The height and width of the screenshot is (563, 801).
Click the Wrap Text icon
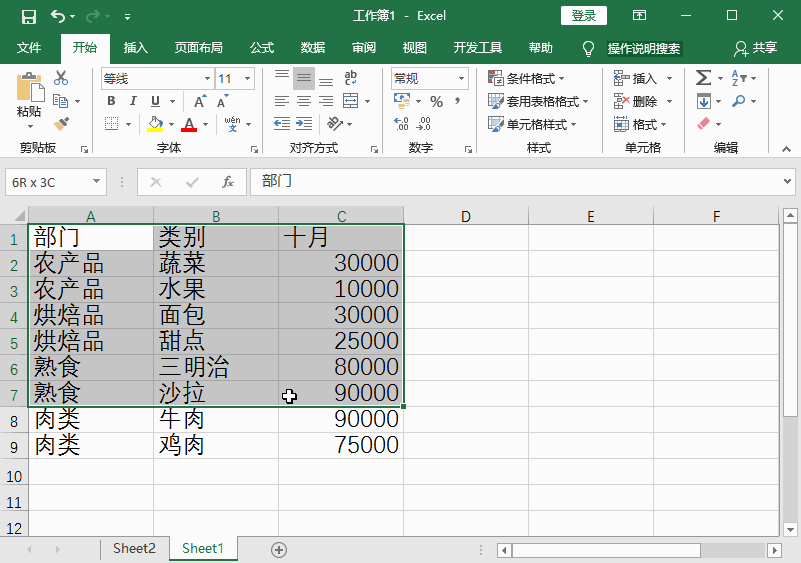pyautogui.click(x=350, y=78)
